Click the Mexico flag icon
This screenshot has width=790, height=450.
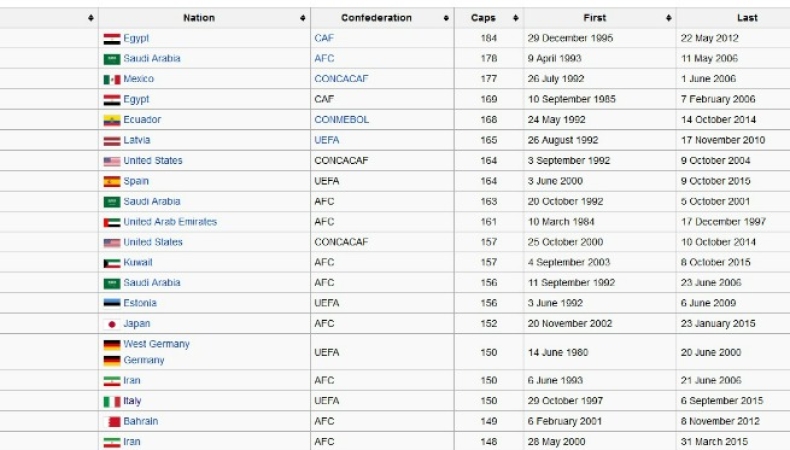pos(112,80)
